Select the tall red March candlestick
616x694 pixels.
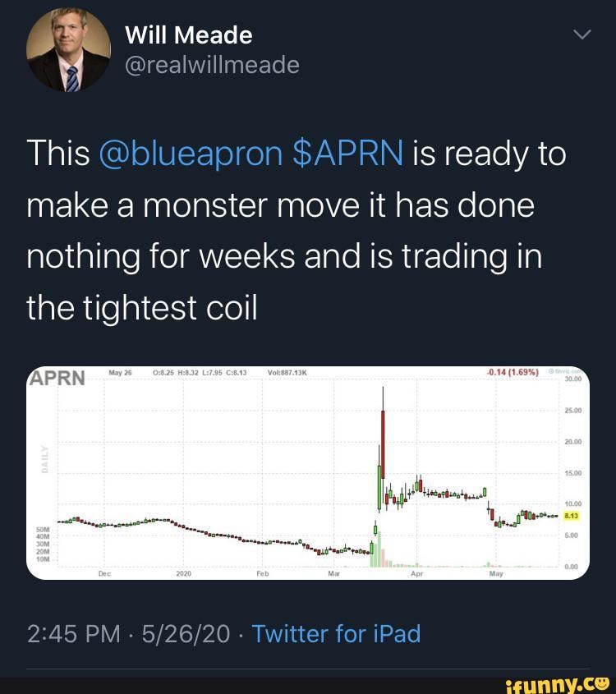pos(383,435)
